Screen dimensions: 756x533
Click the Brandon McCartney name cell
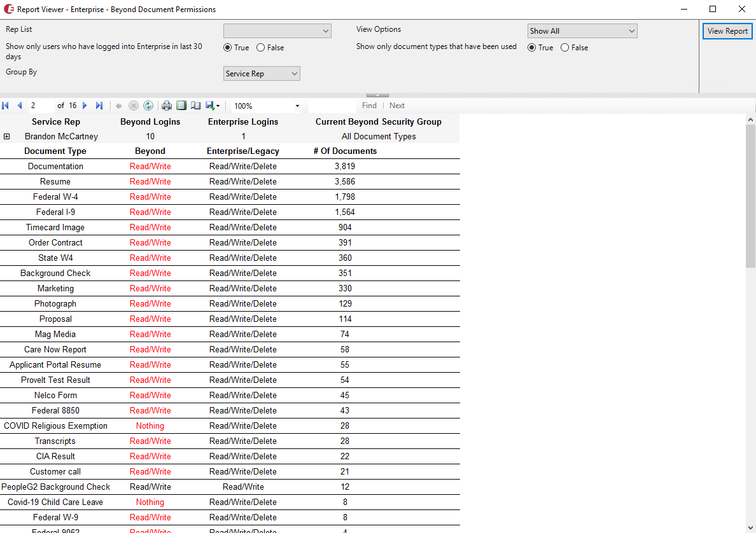[61, 136]
